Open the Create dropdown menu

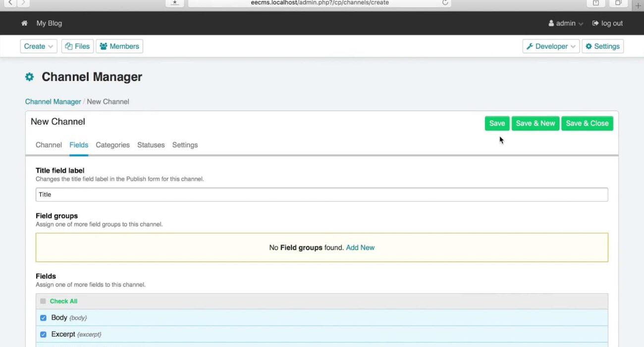click(39, 46)
